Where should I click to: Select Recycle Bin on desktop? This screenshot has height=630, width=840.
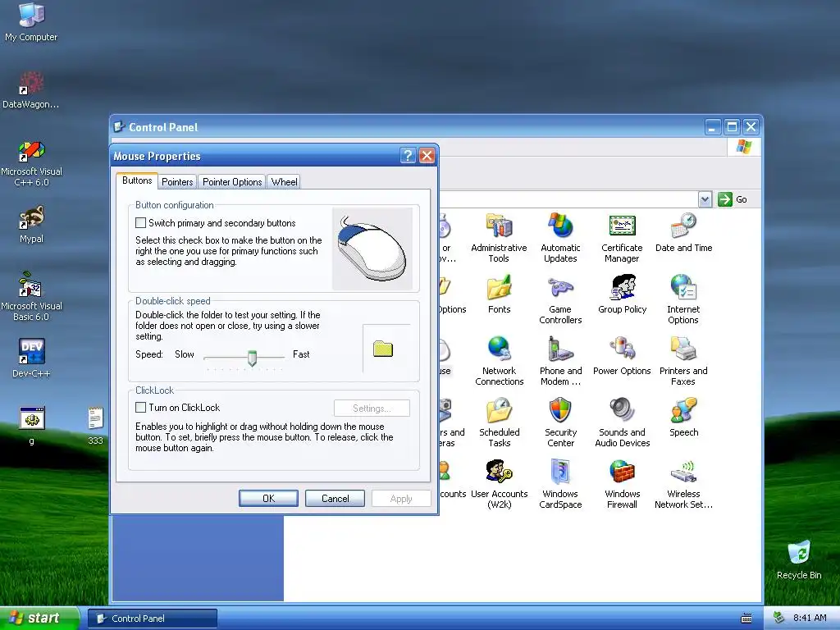(x=799, y=560)
